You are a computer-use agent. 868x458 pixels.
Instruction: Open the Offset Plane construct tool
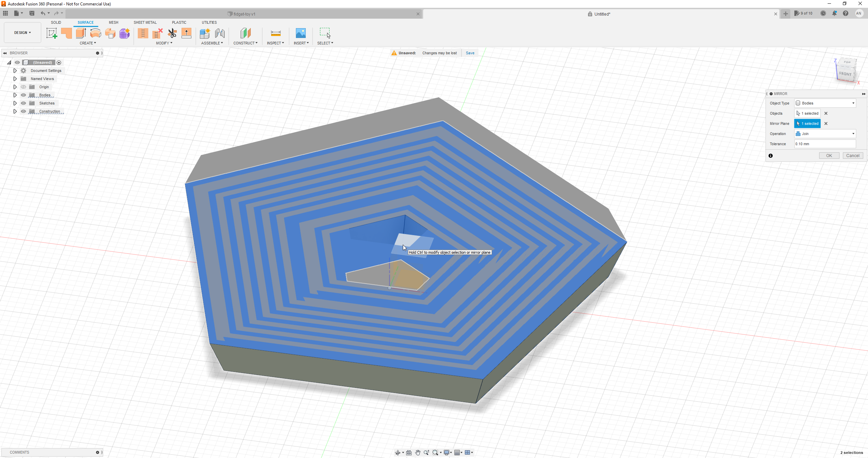(x=245, y=33)
